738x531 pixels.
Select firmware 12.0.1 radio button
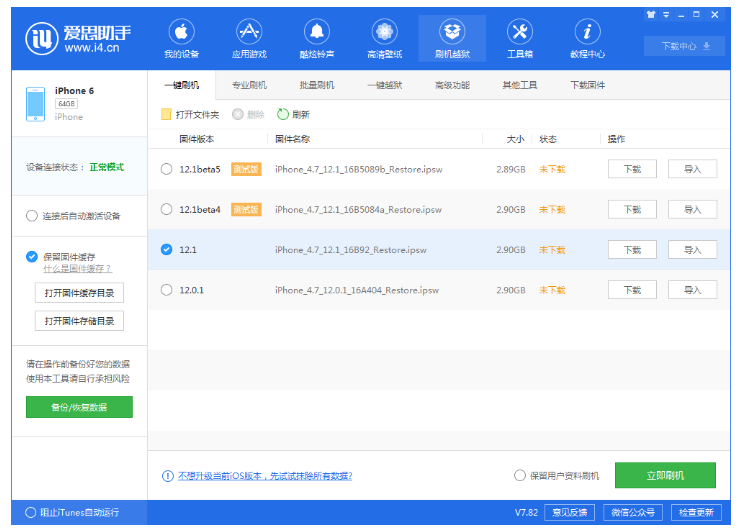[x=166, y=290]
